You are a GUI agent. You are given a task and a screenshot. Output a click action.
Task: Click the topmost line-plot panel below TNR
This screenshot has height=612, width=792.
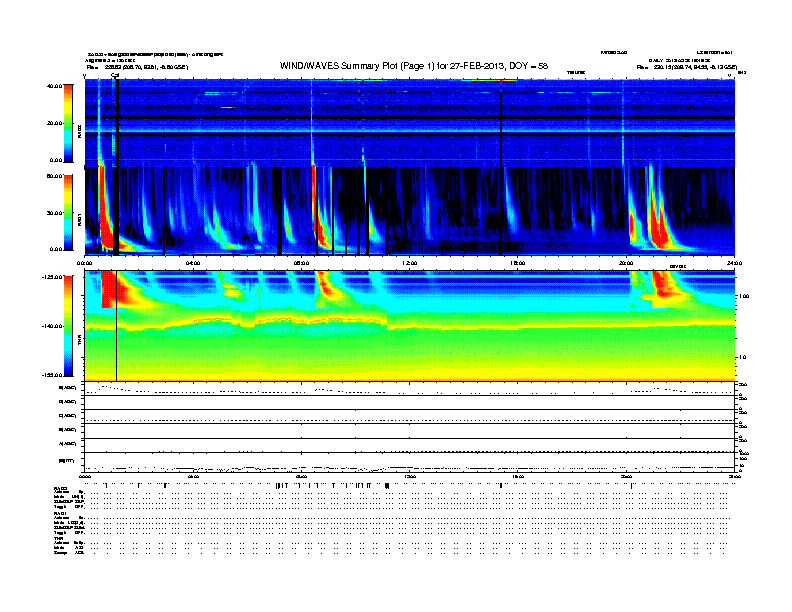click(x=409, y=389)
